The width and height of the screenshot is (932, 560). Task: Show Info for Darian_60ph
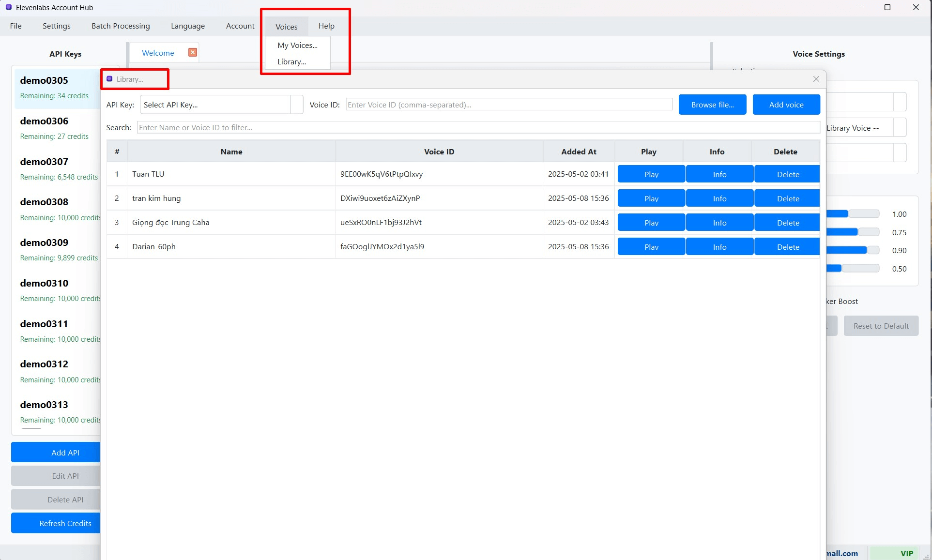click(719, 247)
